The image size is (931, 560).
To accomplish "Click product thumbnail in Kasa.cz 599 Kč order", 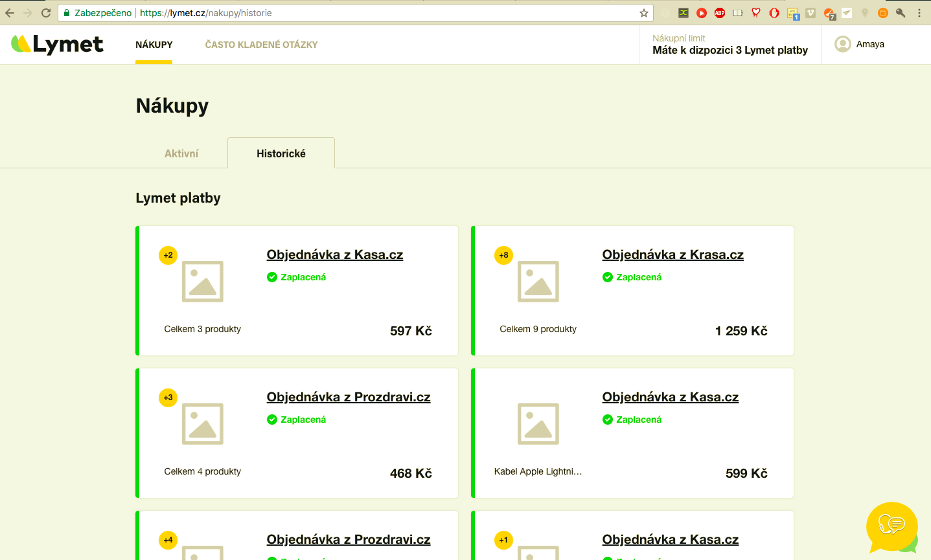I will [538, 424].
